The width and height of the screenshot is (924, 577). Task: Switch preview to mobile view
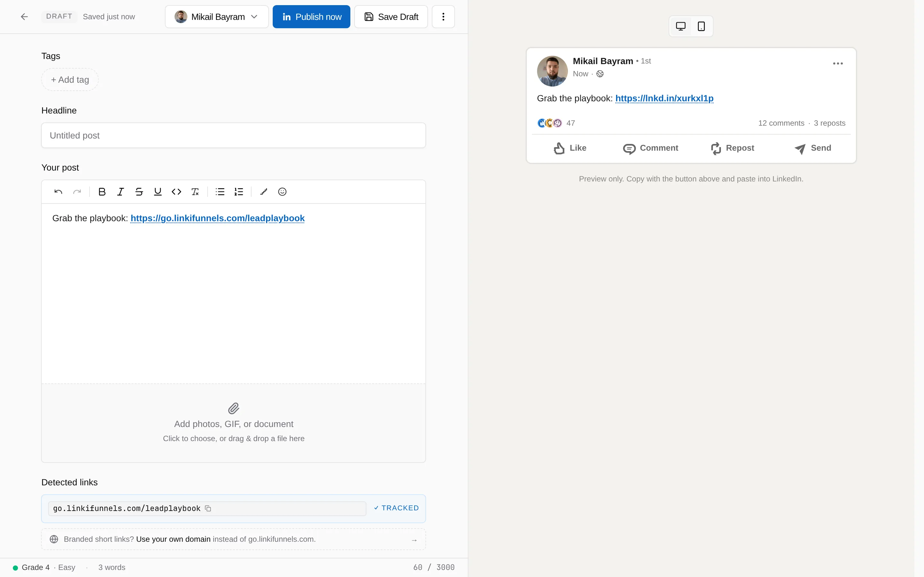tap(701, 26)
